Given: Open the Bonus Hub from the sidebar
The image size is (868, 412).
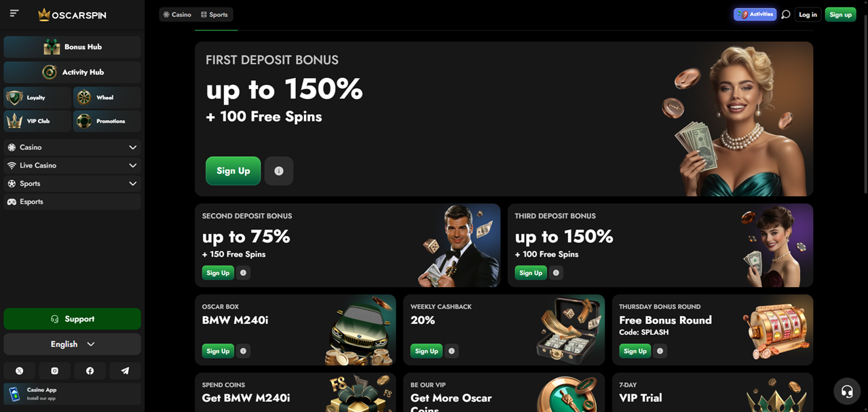Looking at the screenshot, I should point(72,47).
